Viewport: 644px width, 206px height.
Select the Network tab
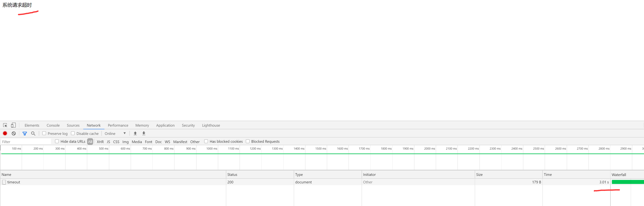[94, 125]
